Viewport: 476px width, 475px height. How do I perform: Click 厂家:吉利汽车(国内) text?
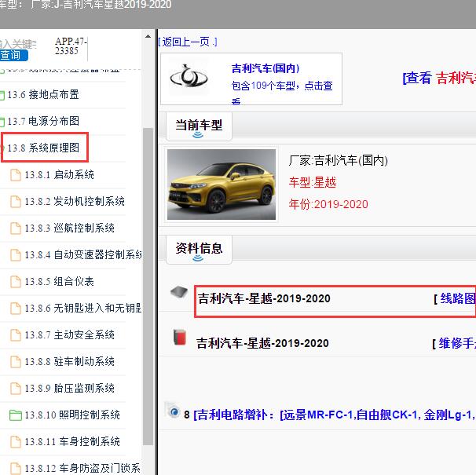click(339, 160)
